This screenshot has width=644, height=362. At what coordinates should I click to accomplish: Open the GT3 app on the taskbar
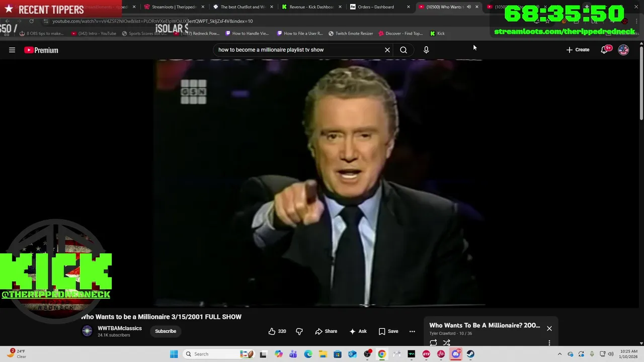click(426, 354)
